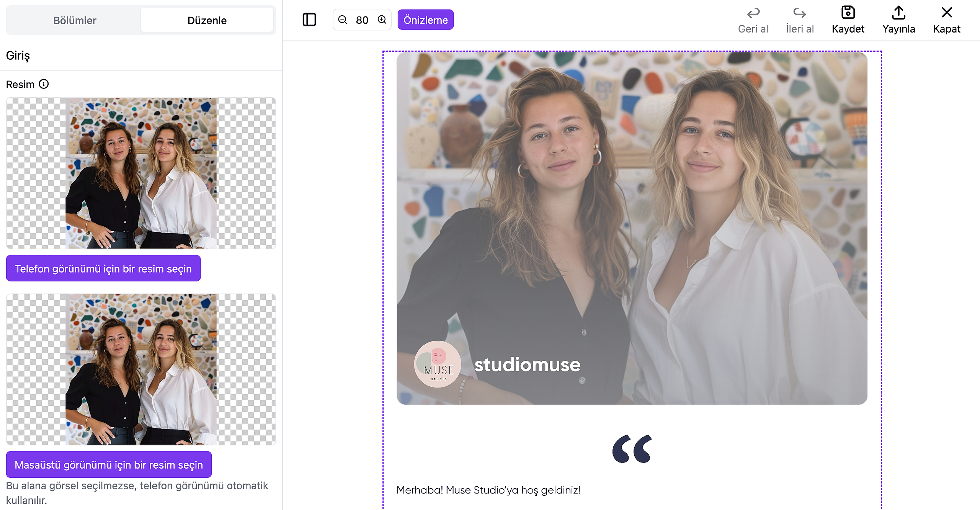Select the Düzenle tab

point(207,20)
